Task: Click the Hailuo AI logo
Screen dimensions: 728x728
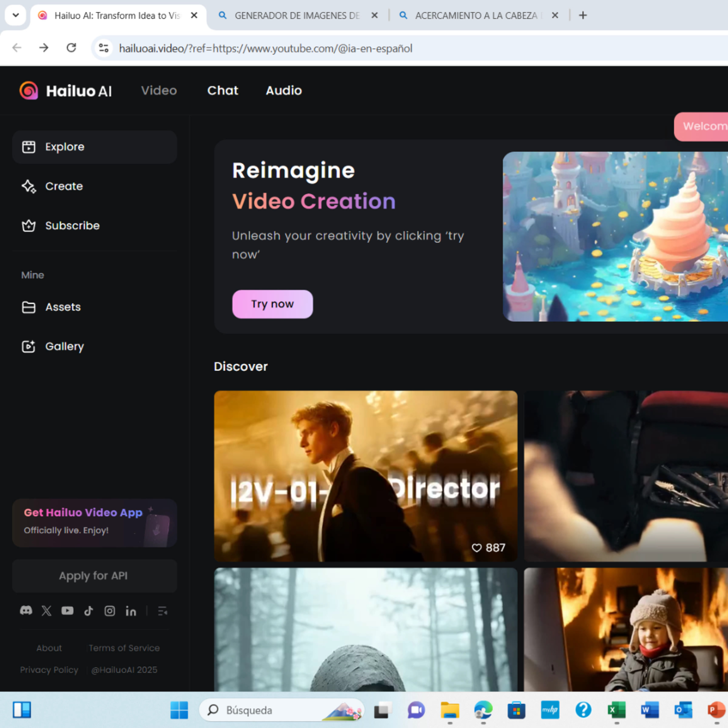Action: pyautogui.click(x=66, y=91)
